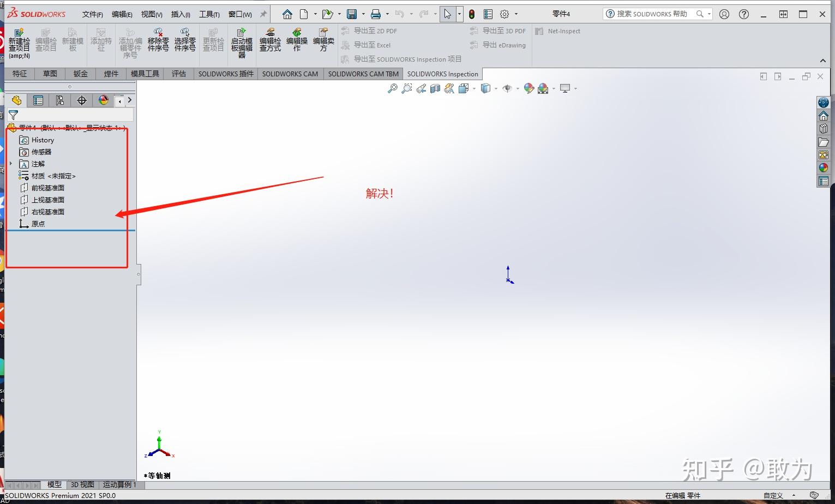835x504 pixels.
Task: Click the Open file icon
Action: [x=327, y=14]
